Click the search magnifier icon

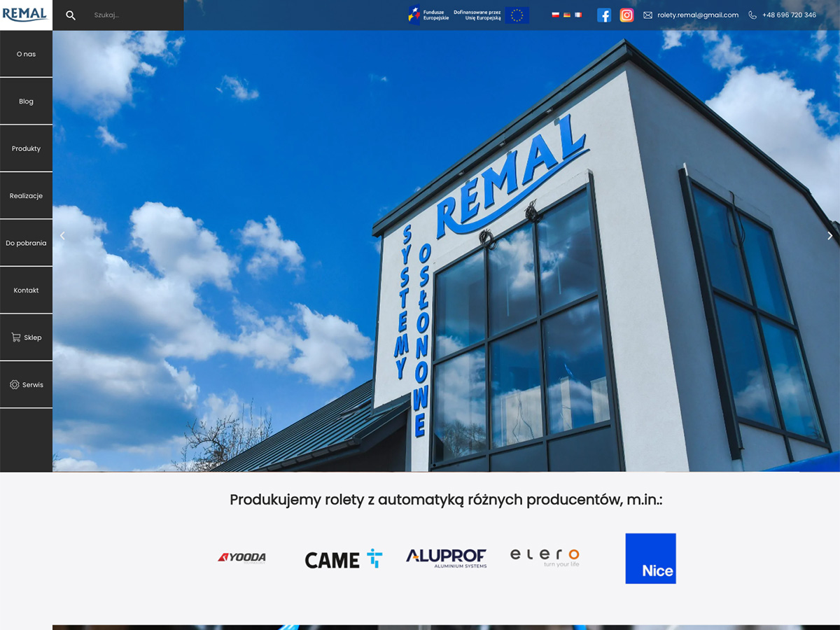point(70,15)
